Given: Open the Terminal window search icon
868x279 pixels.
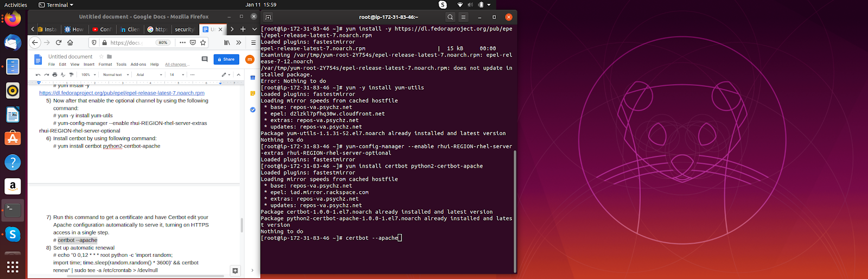Looking at the screenshot, I should coord(450,17).
